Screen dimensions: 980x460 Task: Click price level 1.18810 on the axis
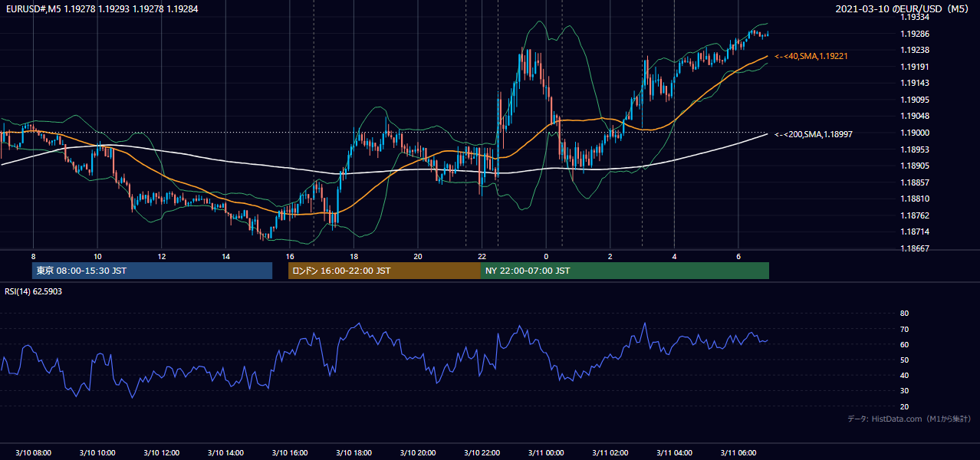[x=914, y=199]
